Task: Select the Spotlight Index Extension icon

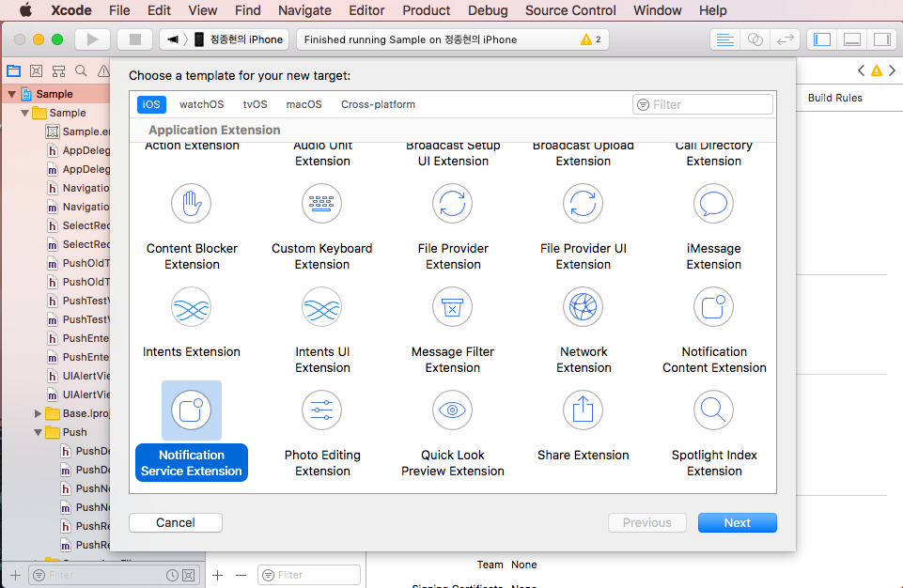Action: [713, 410]
